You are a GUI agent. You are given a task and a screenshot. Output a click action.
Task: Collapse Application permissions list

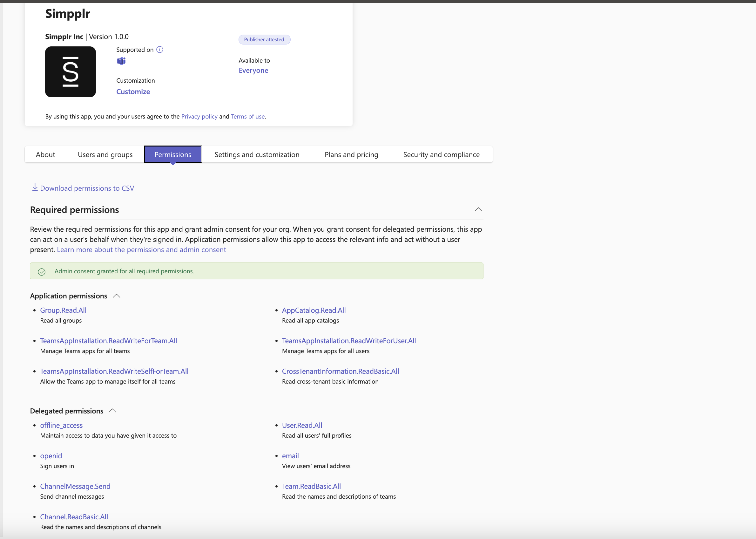[x=117, y=296]
